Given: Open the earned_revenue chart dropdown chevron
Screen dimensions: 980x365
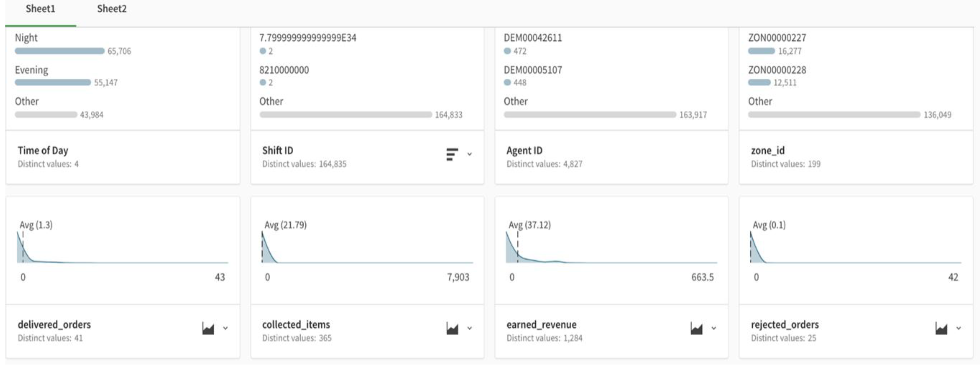Looking at the screenshot, I should click(714, 329).
